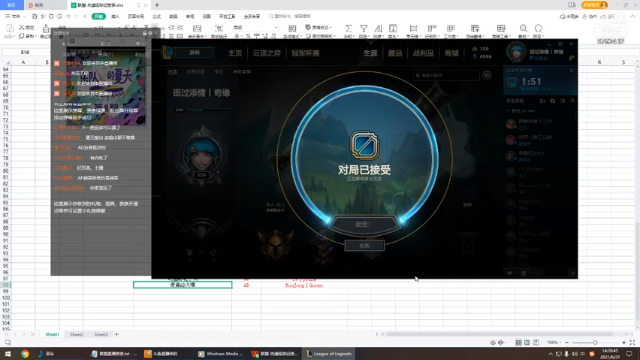Click the League of Legends logo icon in client

click(168, 52)
